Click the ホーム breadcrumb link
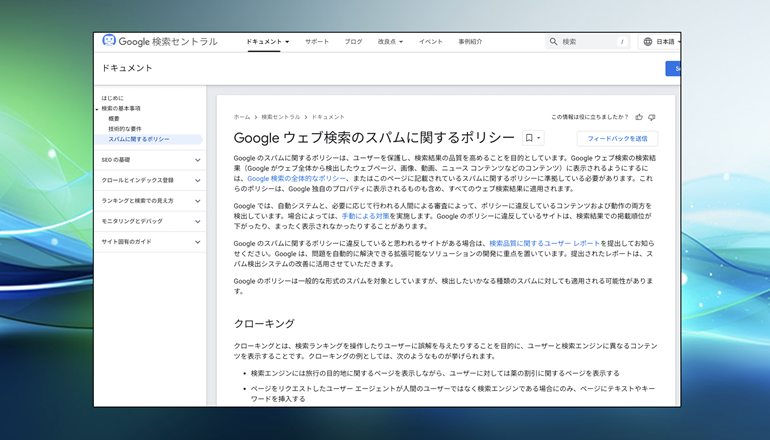770x440 pixels. coord(242,117)
